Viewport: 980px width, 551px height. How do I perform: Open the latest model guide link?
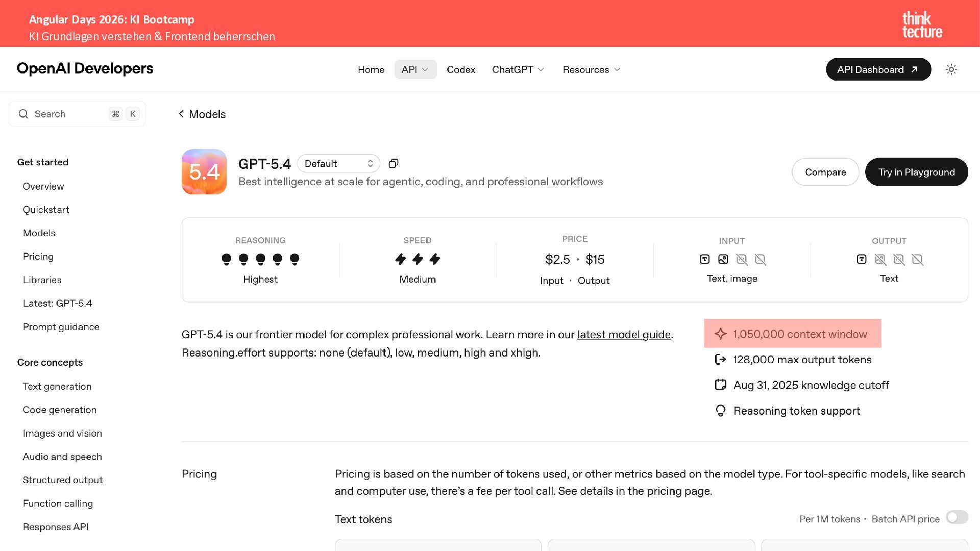pyautogui.click(x=624, y=335)
